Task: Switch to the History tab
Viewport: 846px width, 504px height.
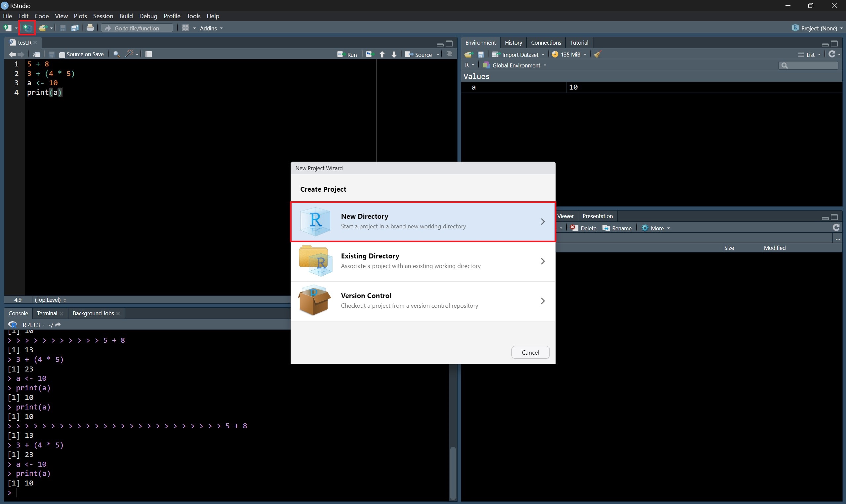Action: click(x=513, y=42)
